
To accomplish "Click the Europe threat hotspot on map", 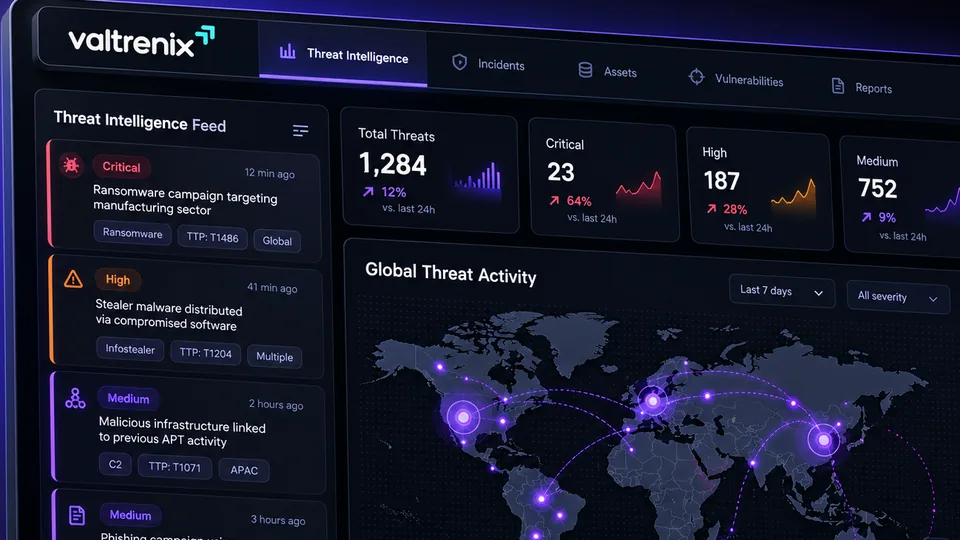I will pyautogui.click(x=653, y=401).
